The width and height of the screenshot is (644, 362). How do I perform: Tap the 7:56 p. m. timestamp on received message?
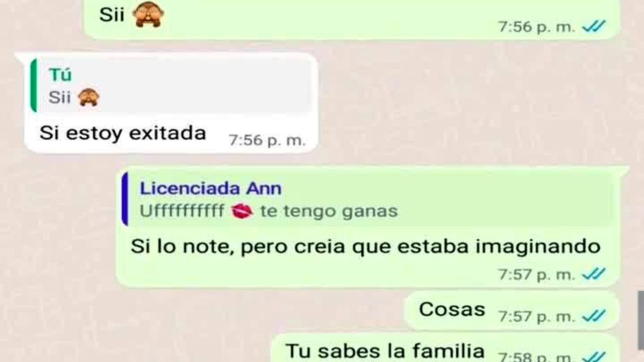(x=267, y=140)
